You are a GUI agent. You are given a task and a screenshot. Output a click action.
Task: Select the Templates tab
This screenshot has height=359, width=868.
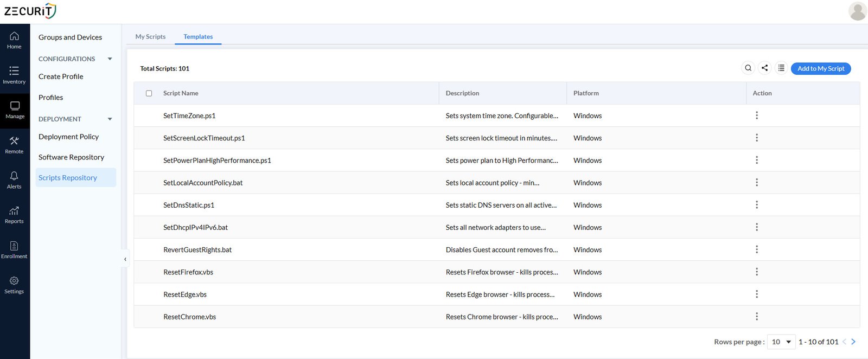[198, 36]
